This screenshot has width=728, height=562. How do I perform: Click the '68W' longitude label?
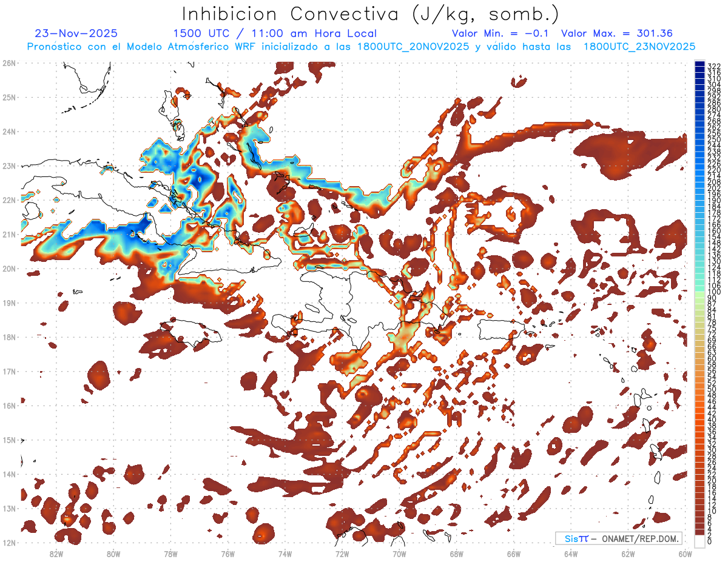click(x=457, y=554)
